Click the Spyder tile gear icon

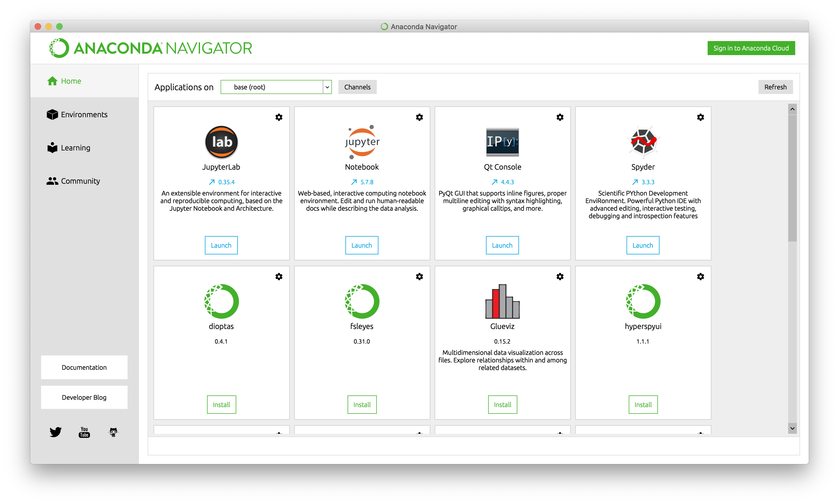700,117
